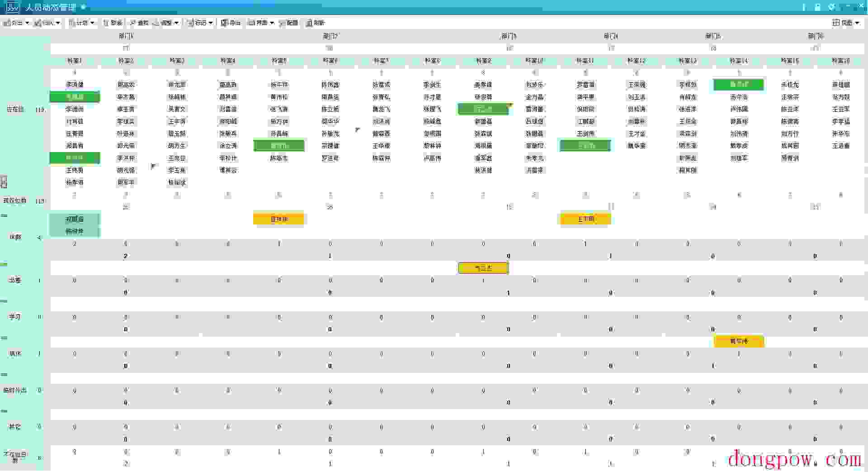Click the 出差 row label
This screenshot has width=868, height=472.
tap(15, 280)
